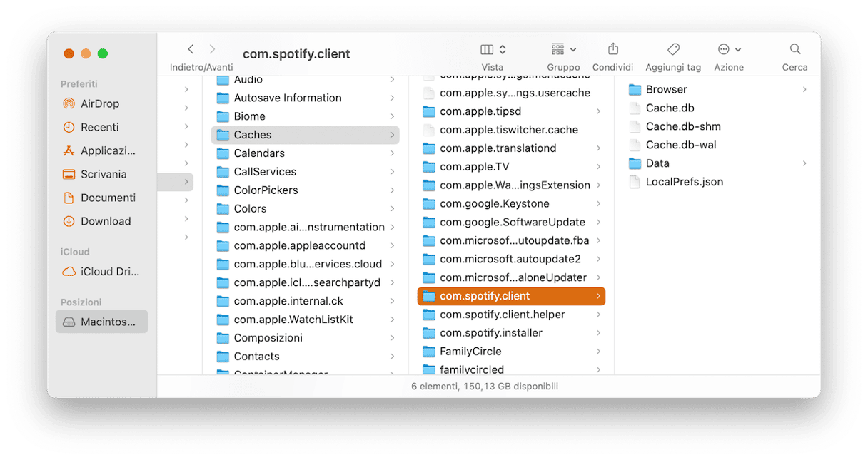868x460 pixels.
Task: Select the Biome folder
Action: (305, 116)
